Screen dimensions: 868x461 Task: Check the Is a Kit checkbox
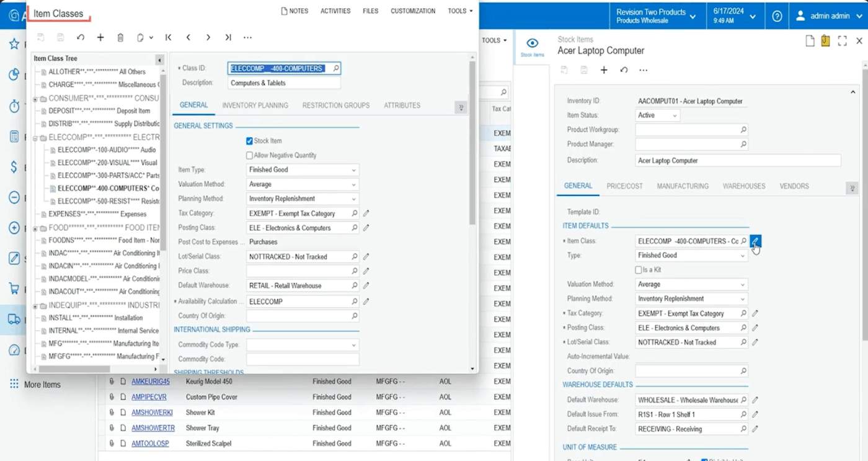[x=639, y=270]
